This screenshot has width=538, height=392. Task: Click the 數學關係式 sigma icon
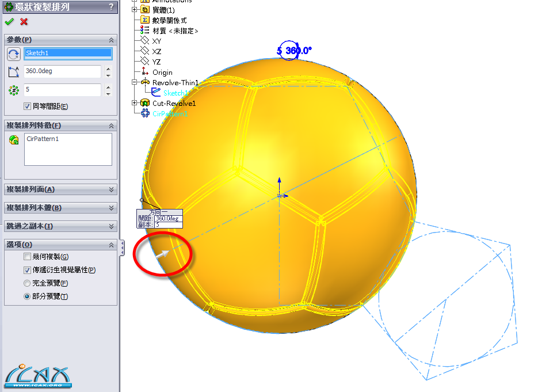(145, 20)
